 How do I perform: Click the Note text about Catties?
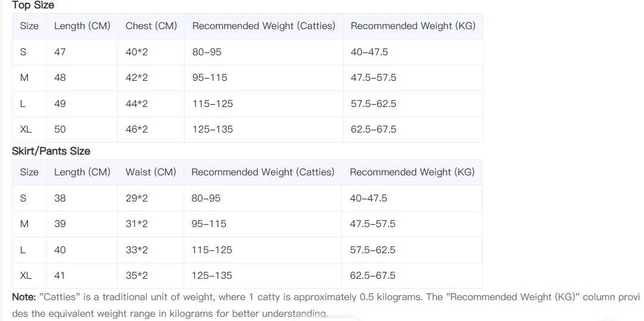pyautogui.click(x=326, y=305)
